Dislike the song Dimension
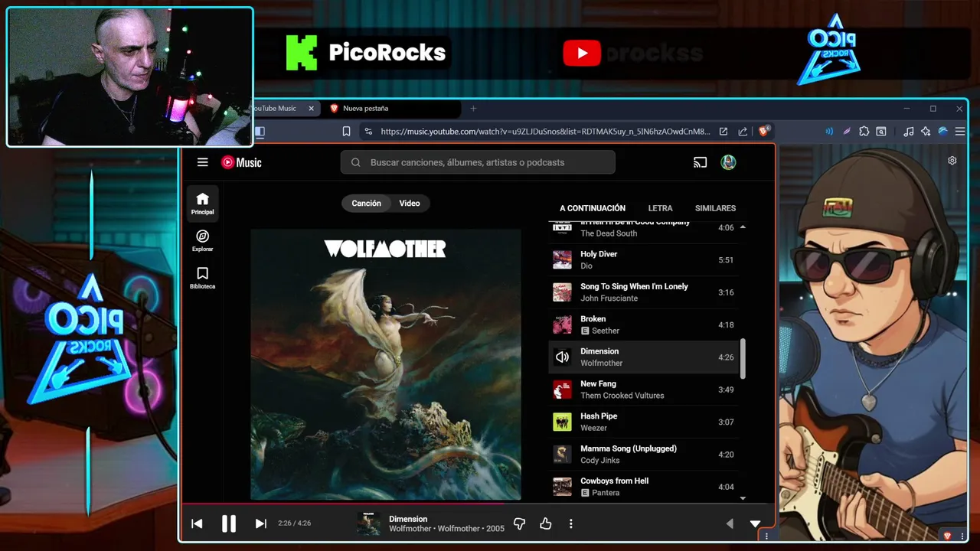 (x=519, y=523)
